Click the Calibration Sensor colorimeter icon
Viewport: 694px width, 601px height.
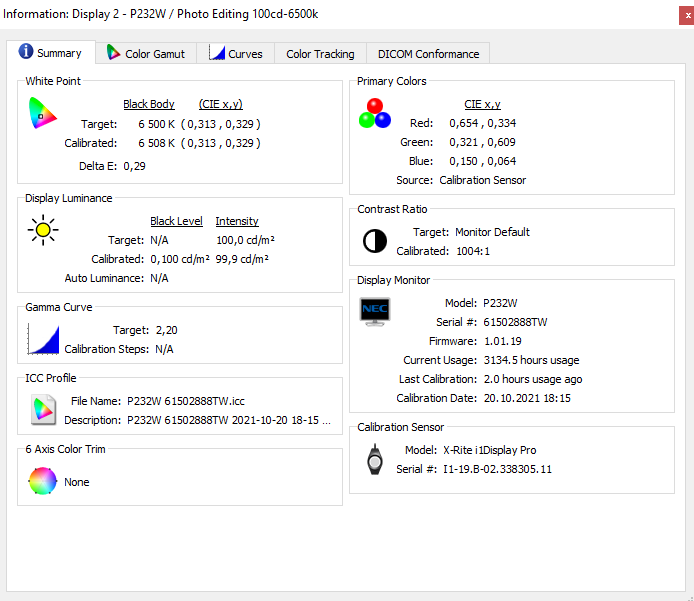pyautogui.click(x=374, y=459)
